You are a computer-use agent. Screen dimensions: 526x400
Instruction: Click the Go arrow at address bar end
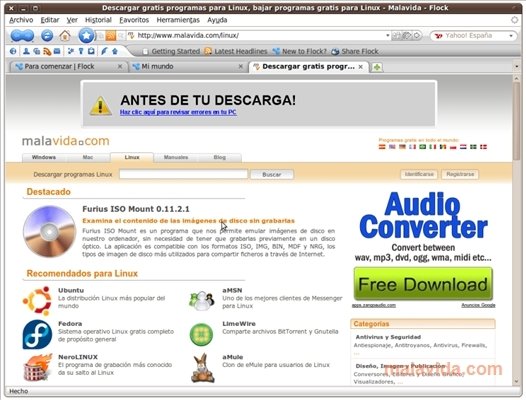point(417,35)
